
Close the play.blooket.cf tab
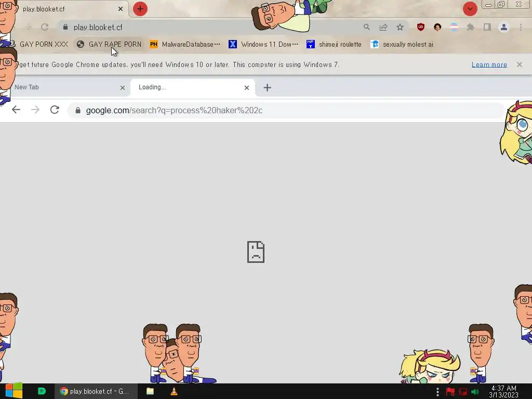(121, 9)
